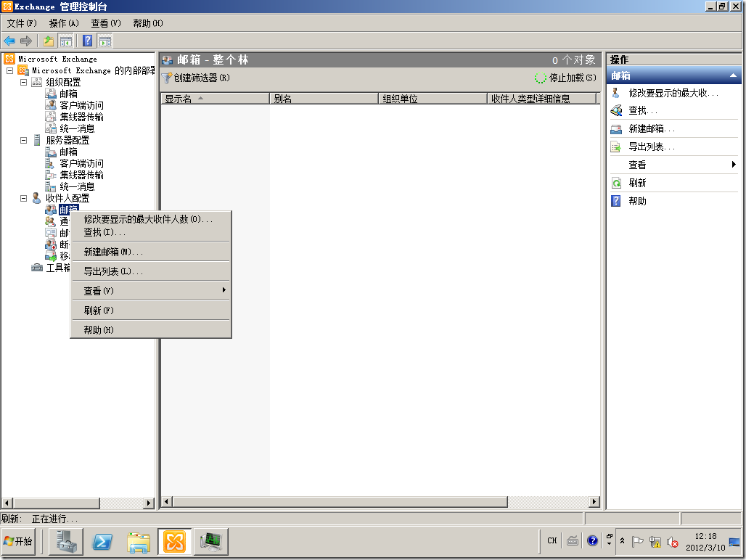Click the 导出列表 icon in the 操作 pane
Screen dimensions: 746x560
point(615,147)
